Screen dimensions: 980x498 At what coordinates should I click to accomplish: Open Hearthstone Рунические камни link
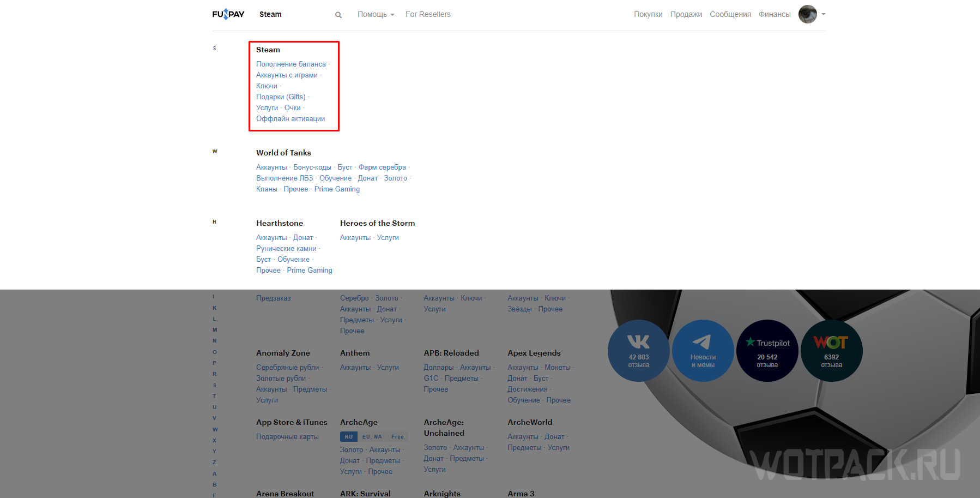coord(286,249)
